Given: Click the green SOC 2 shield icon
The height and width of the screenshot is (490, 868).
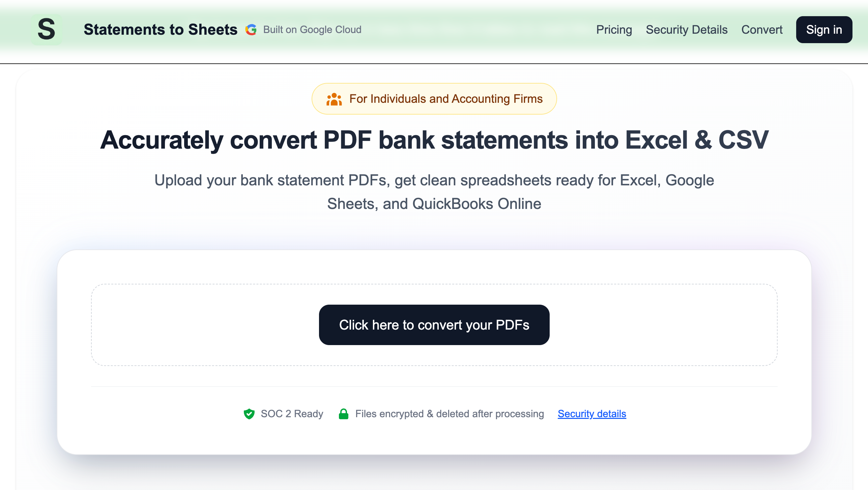Looking at the screenshot, I should (249, 414).
